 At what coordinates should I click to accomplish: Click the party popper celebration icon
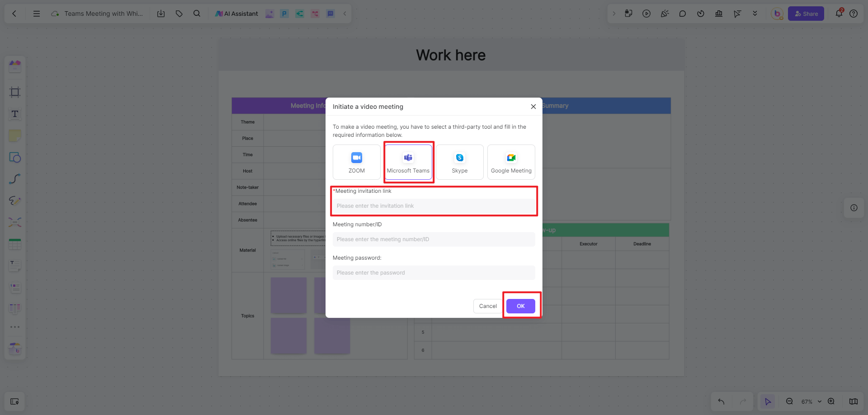pyautogui.click(x=665, y=14)
